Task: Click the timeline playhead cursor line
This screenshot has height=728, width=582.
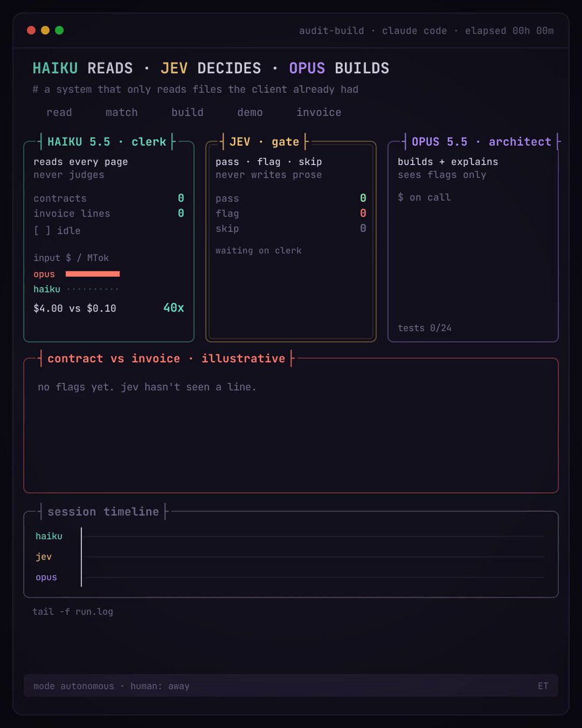Action: coord(81,557)
